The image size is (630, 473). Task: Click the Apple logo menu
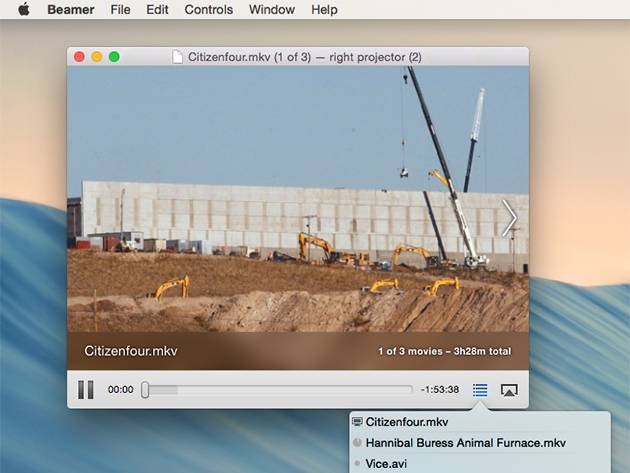tap(24, 10)
